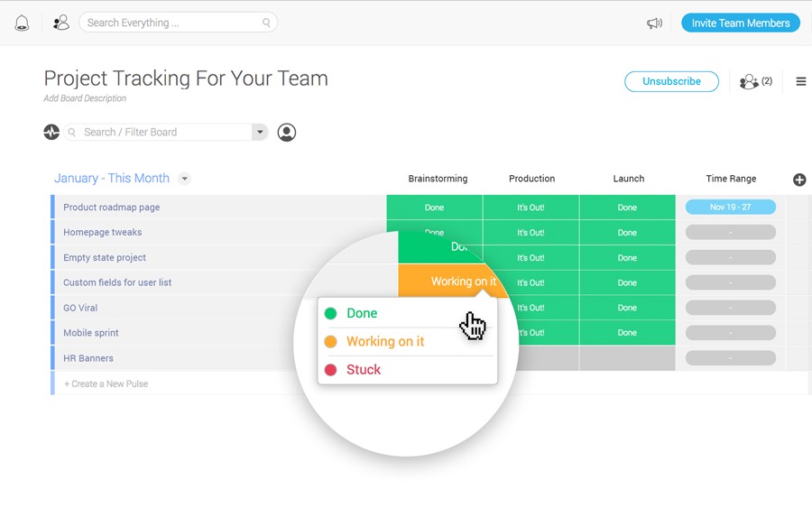Select the Launch column header
812x508 pixels.
[x=629, y=179]
